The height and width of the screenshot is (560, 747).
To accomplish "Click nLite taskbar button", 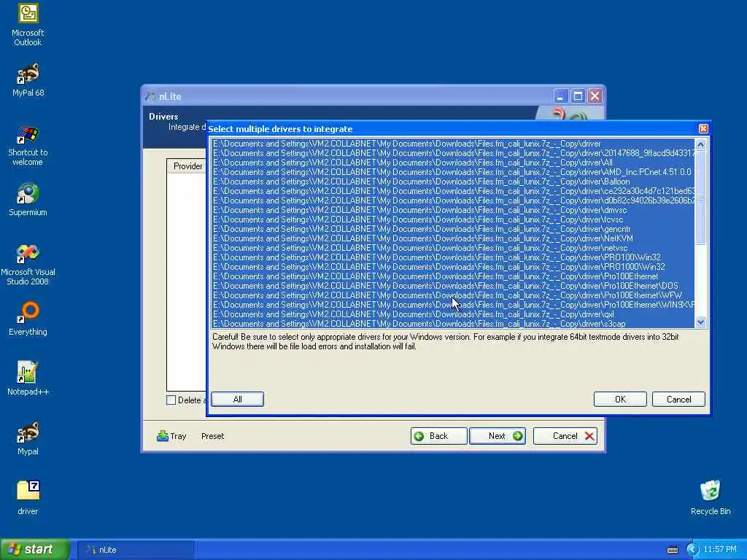I will (x=135, y=550).
